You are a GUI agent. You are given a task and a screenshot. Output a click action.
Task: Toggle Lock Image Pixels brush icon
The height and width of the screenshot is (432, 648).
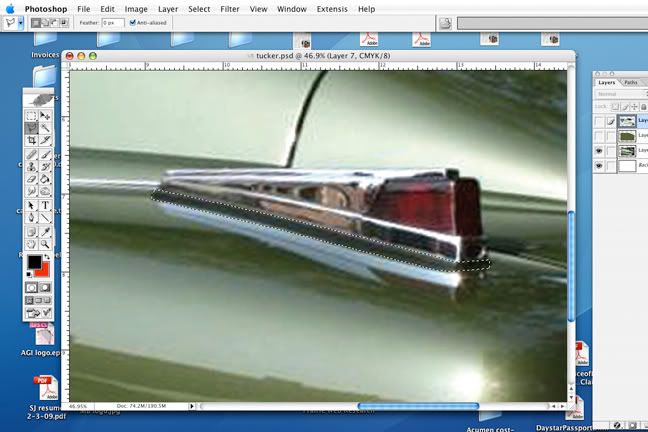tap(625, 107)
